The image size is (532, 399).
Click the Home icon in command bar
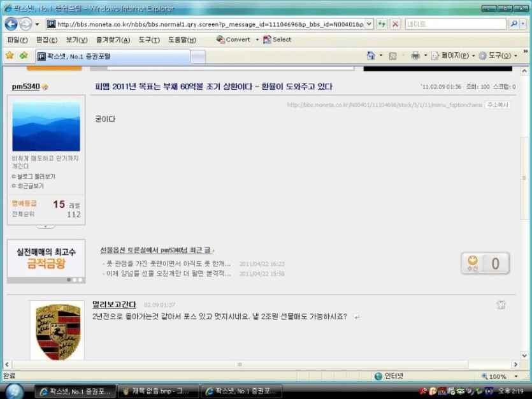(371, 55)
